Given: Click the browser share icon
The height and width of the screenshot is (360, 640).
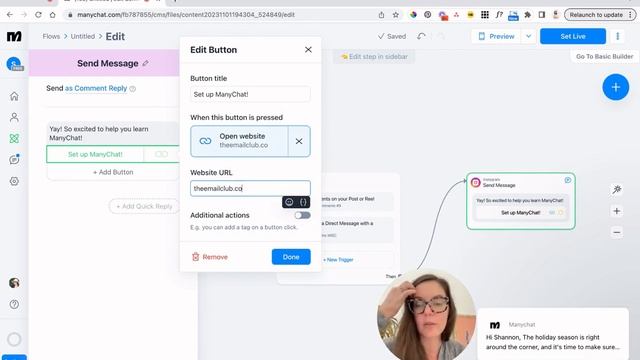Looking at the screenshot, I should tap(381, 15).
